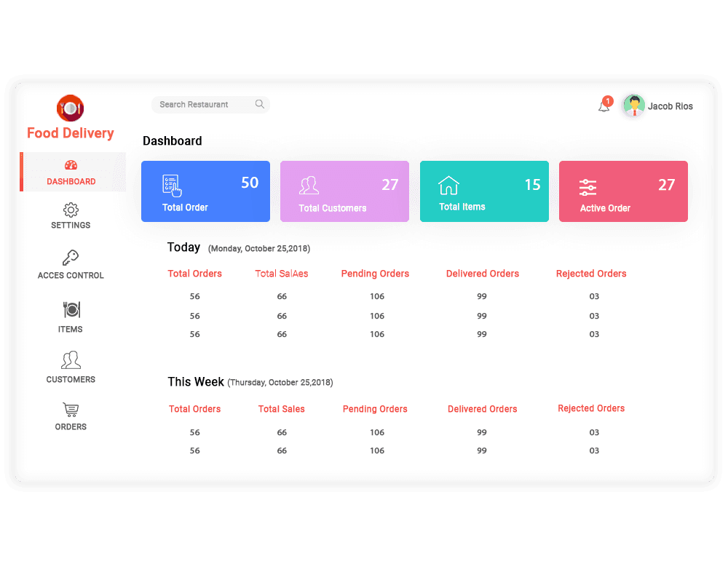
Task: Click Jacob Rios username text
Action: 670,106
